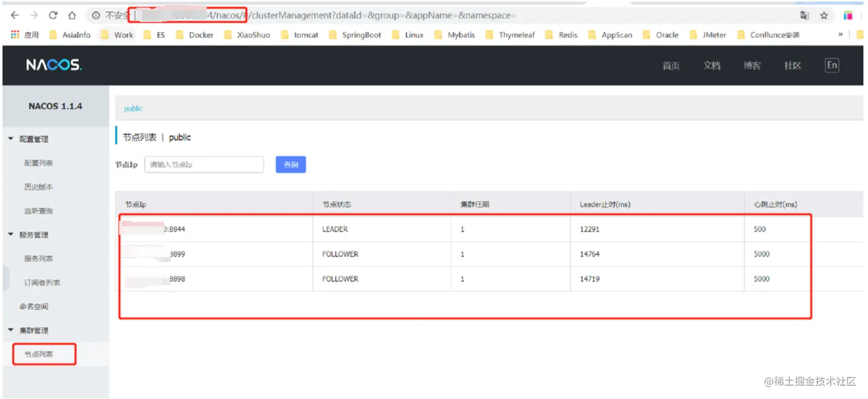The image size is (868, 399).
Task: Select the LEADER status cell
Action: pyautogui.click(x=335, y=229)
